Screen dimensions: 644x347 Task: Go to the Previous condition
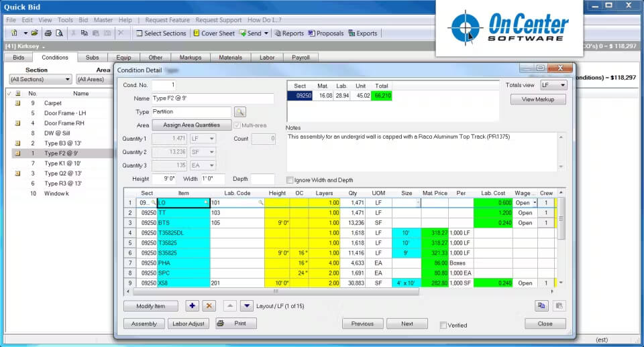363,324
